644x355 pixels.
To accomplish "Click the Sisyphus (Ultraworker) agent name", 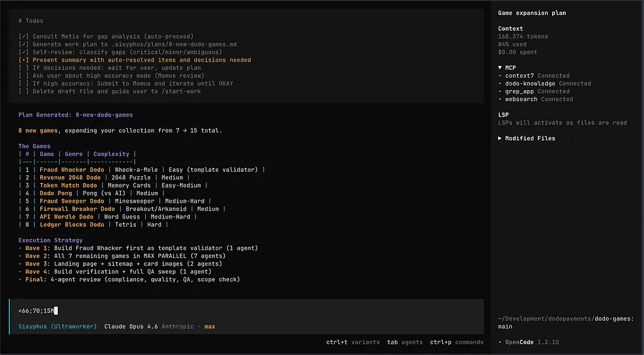I will 58,327.
